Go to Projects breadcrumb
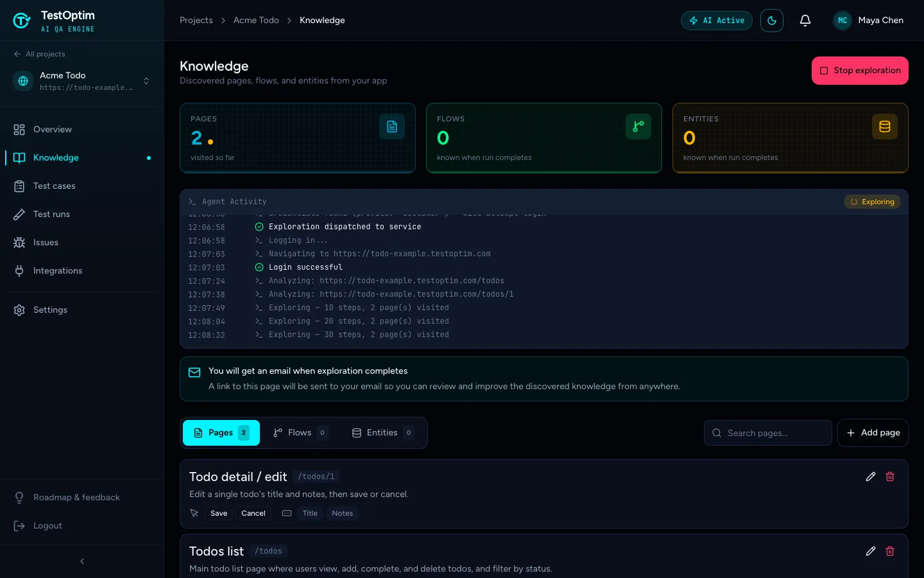 tap(196, 21)
